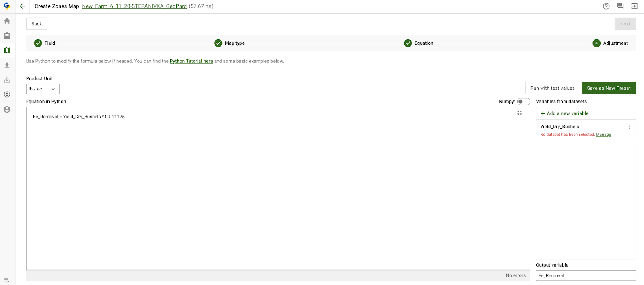Go to the Map type step

[229, 43]
